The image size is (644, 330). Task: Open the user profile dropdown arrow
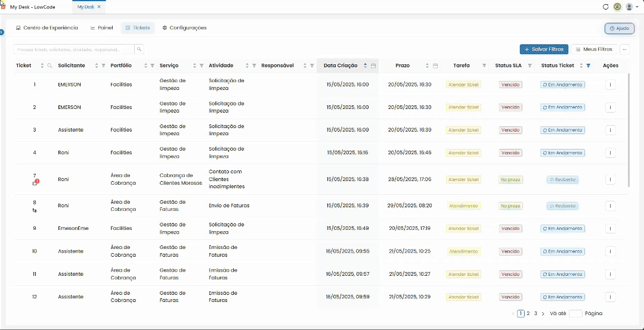pos(637,7)
